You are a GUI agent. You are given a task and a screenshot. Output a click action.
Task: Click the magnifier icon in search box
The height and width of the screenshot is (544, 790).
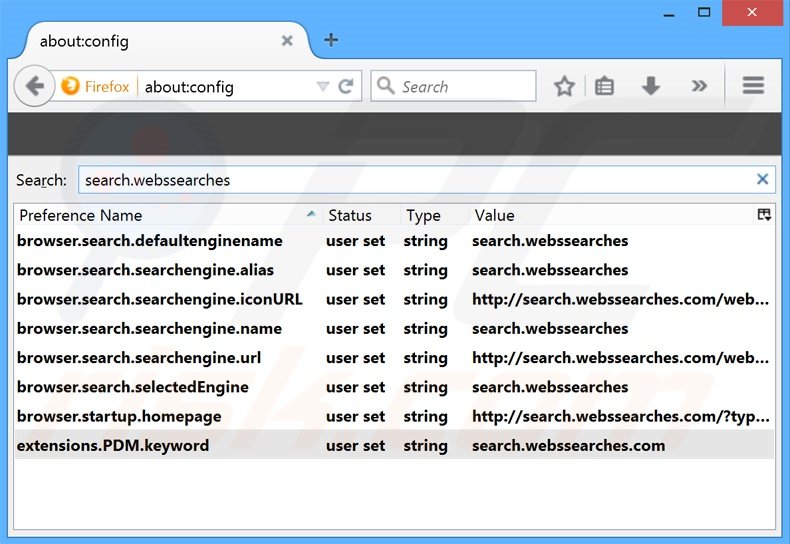(x=385, y=86)
